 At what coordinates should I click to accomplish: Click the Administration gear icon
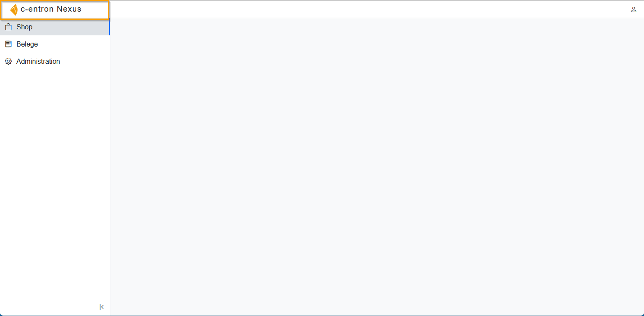point(8,61)
